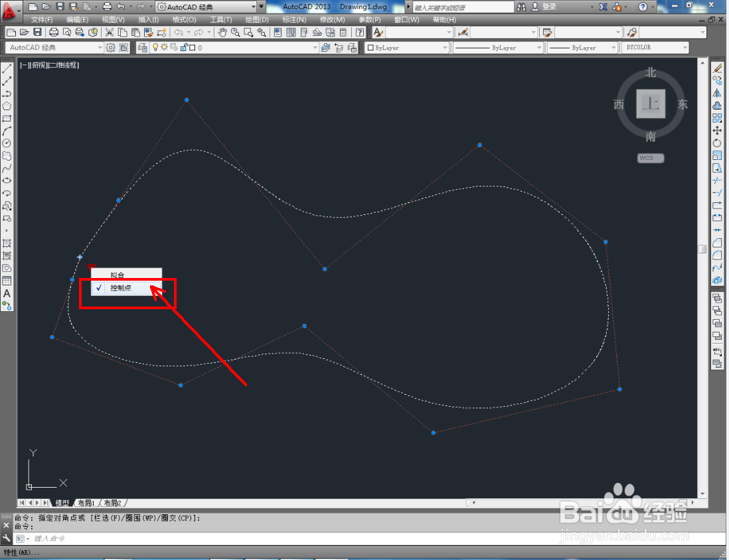Toggle the layer lock padlock icon
This screenshot has width=729, height=560.
(184, 47)
